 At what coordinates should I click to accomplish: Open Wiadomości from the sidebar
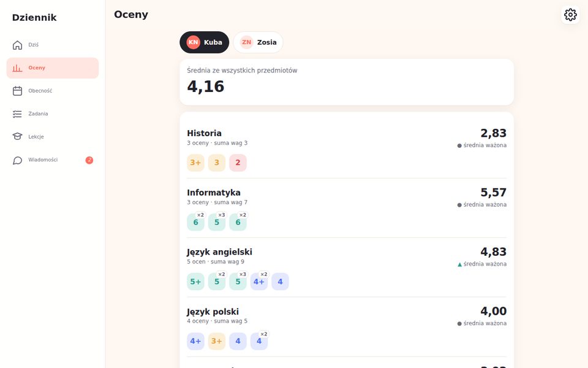[x=53, y=160]
